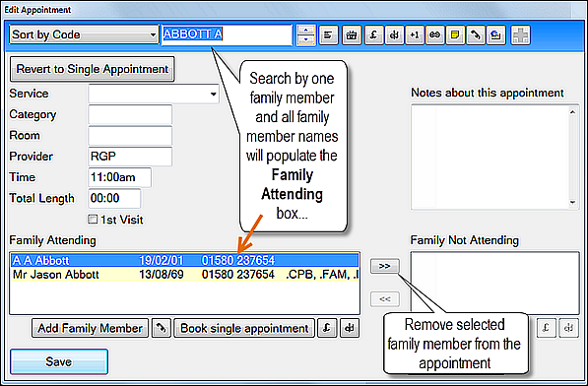
Task: Click the notes box scrollbar down arrow
Action: point(572,203)
